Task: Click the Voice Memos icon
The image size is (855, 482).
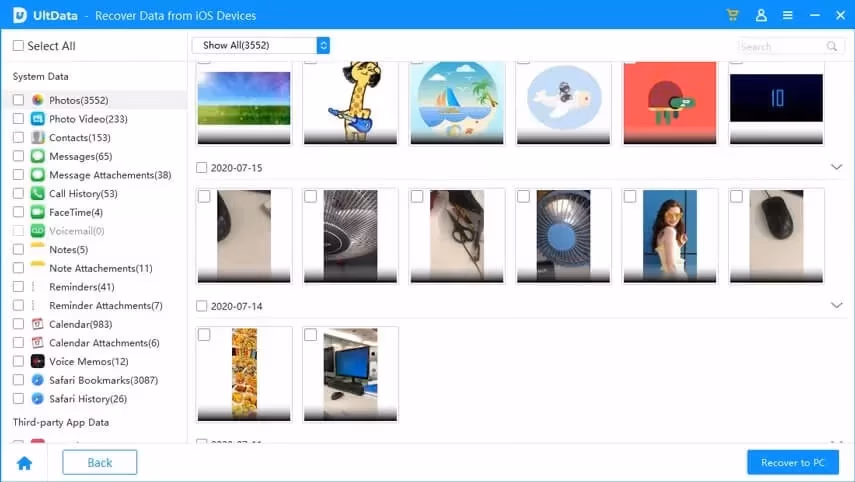Action: point(38,361)
